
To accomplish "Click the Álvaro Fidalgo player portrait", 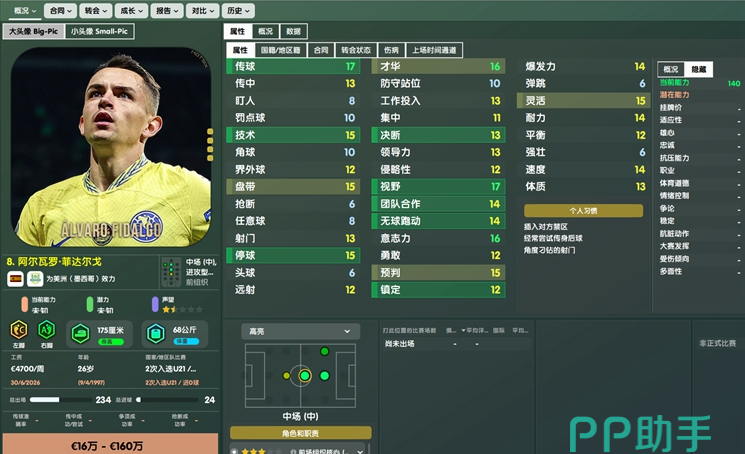I will point(111,147).
